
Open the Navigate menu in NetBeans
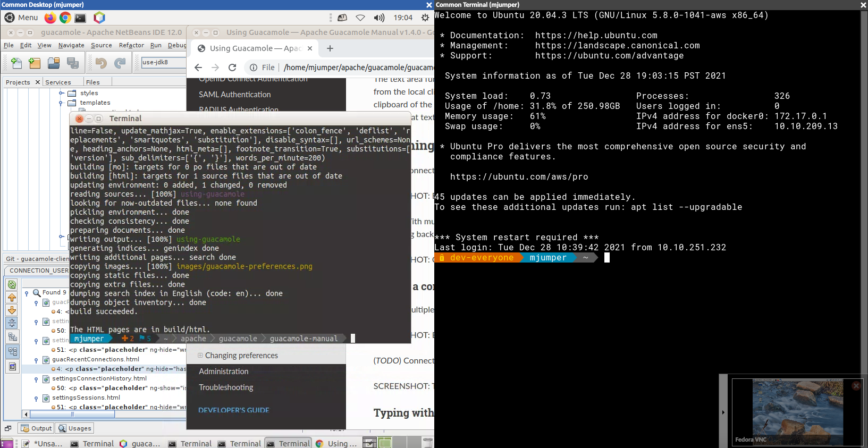point(71,45)
